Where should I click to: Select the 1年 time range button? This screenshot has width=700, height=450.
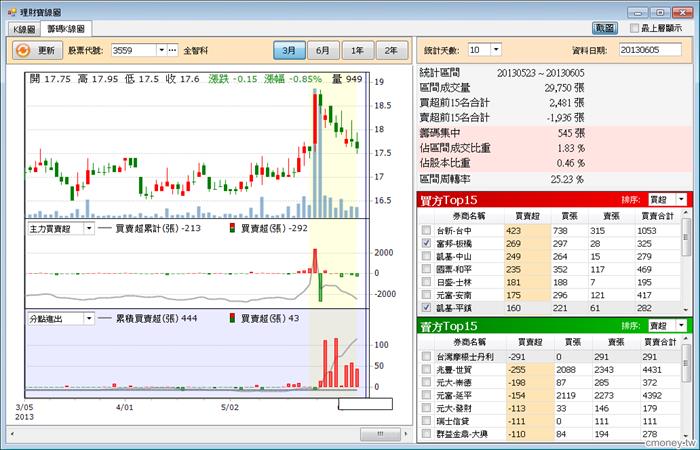(x=358, y=50)
